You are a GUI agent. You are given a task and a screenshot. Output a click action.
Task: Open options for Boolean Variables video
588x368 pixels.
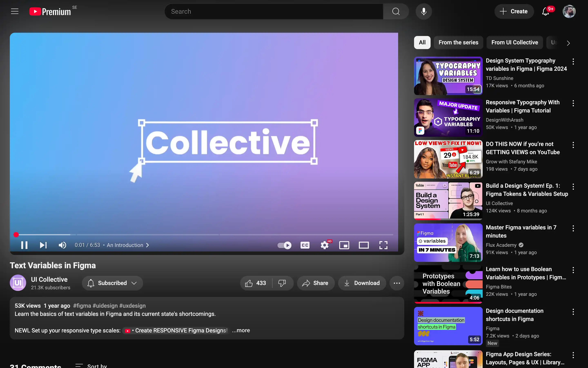pyautogui.click(x=573, y=270)
